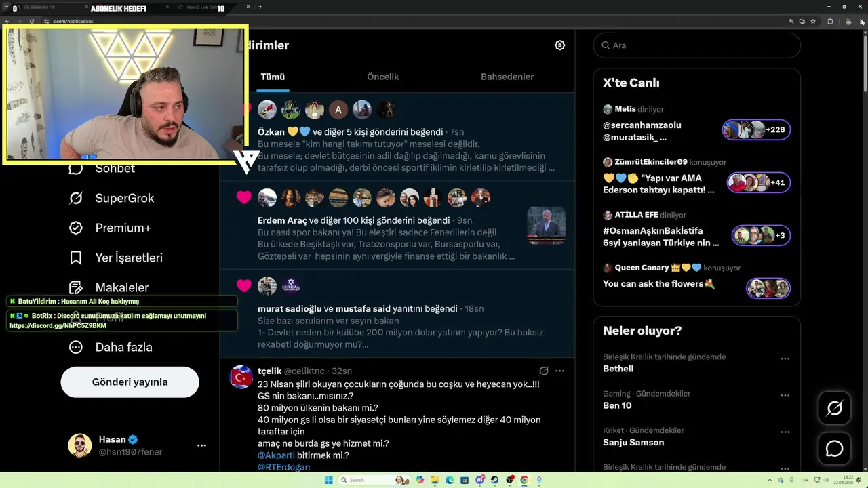Switch to Tümü tab
868x488 pixels.
coord(273,77)
